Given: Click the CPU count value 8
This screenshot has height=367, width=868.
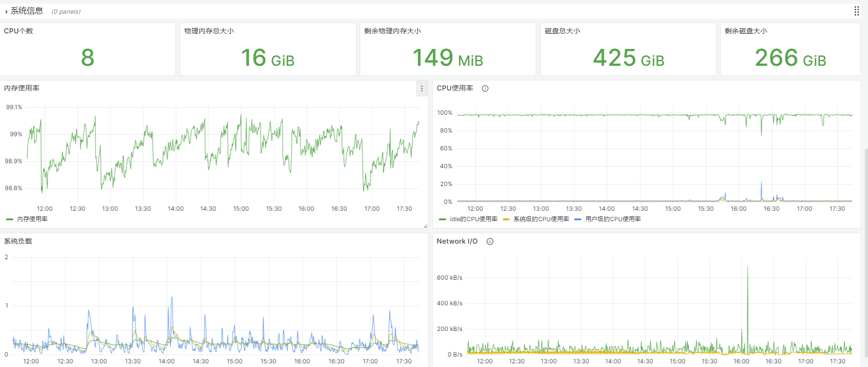Looking at the screenshot, I should pos(88,58).
